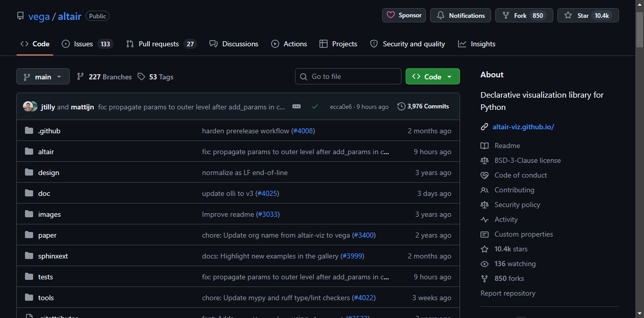
Task: Click the Code of conduct heart icon
Action: (485, 175)
